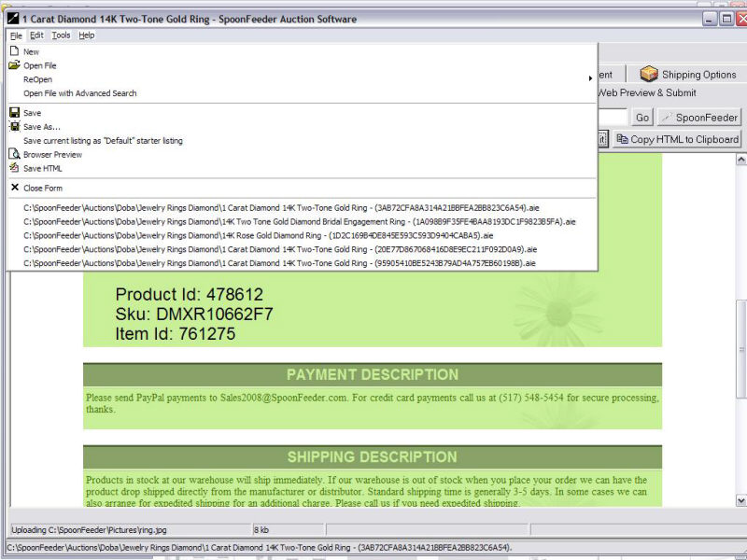Click the Product Id: 478612 text
Screen dimensions: 747x560
[190, 294]
